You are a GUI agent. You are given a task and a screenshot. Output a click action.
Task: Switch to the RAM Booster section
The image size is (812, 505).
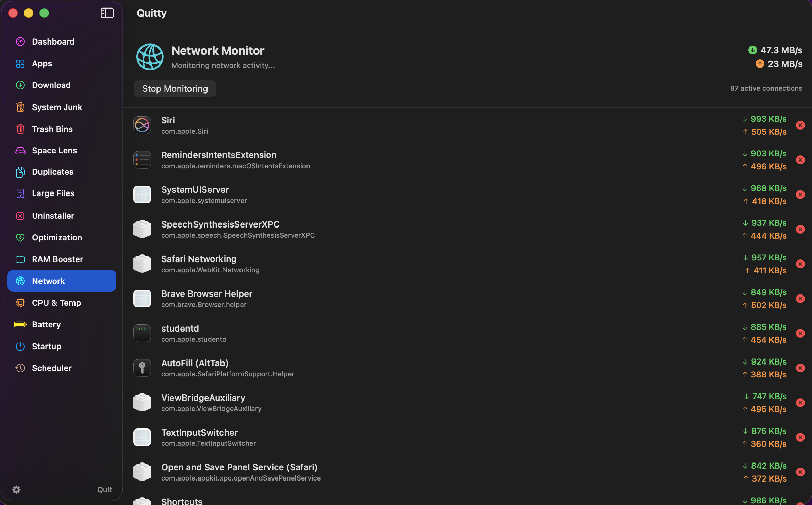coord(57,259)
